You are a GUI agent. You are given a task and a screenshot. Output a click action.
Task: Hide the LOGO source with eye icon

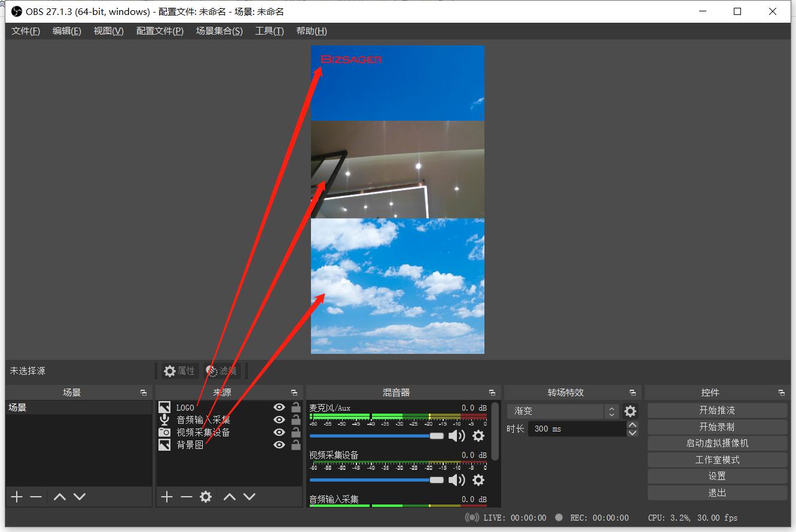[279, 407]
